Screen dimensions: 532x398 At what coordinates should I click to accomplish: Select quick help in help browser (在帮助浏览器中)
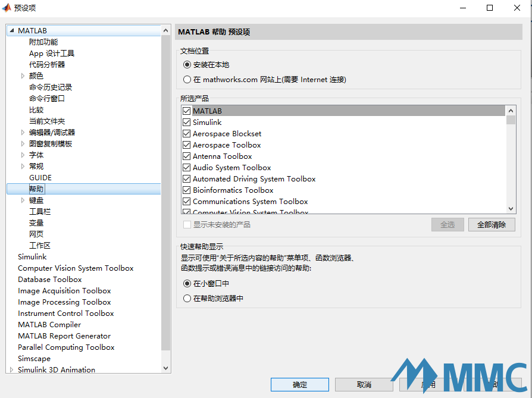pos(187,298)
